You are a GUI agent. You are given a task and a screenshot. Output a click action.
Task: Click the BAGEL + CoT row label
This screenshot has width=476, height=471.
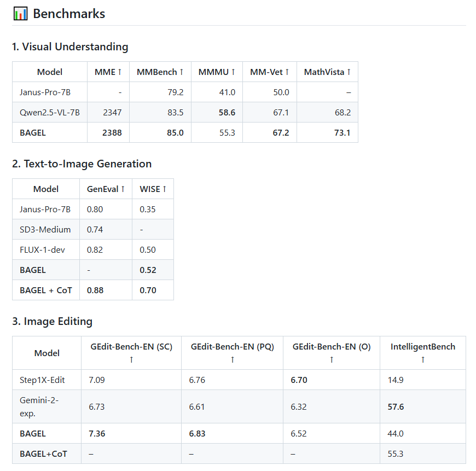(x=46, y=290)
